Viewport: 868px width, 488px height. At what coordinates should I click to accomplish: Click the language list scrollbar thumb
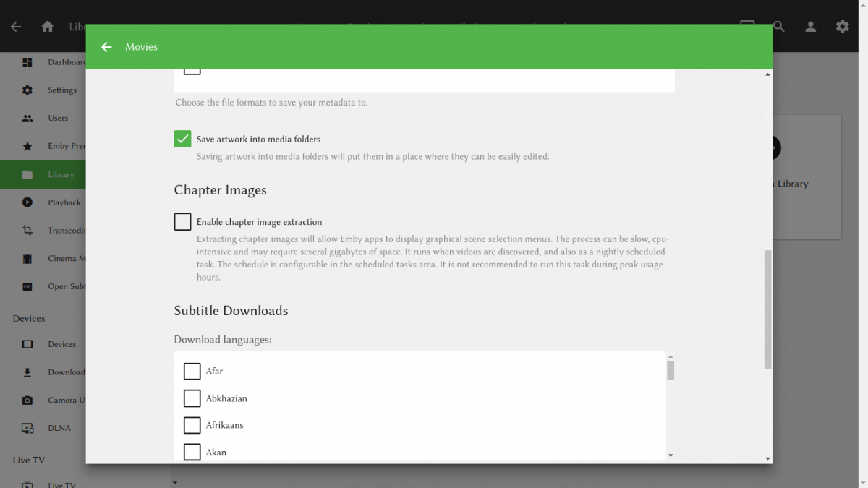tap(671, 370)
